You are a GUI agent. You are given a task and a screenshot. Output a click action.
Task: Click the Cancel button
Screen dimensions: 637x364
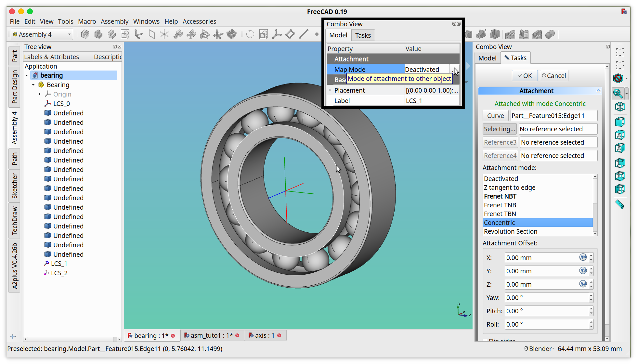click(x=554, y=76)
